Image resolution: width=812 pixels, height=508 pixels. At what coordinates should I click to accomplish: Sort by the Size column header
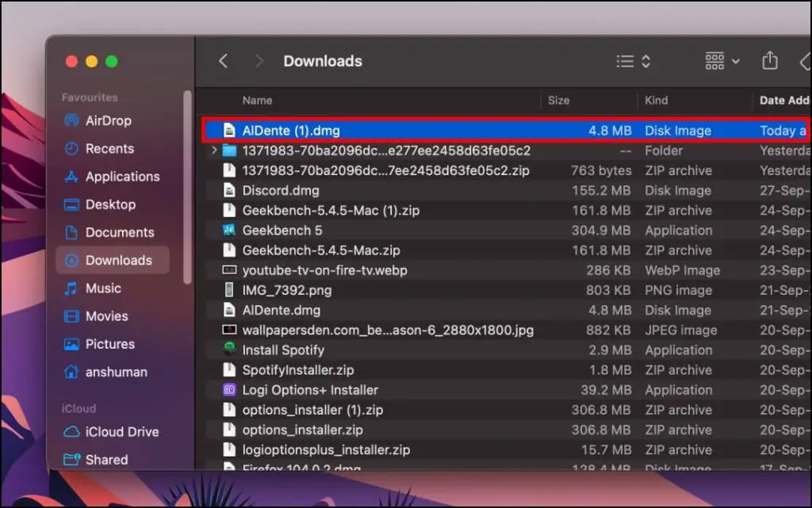pyautogui.click(x=559, y=101)
